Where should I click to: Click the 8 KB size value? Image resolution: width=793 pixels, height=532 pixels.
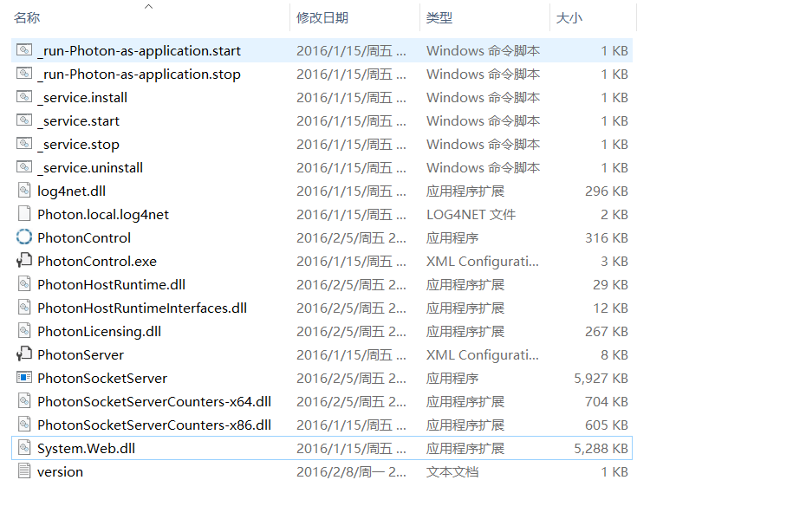[614, 355]
